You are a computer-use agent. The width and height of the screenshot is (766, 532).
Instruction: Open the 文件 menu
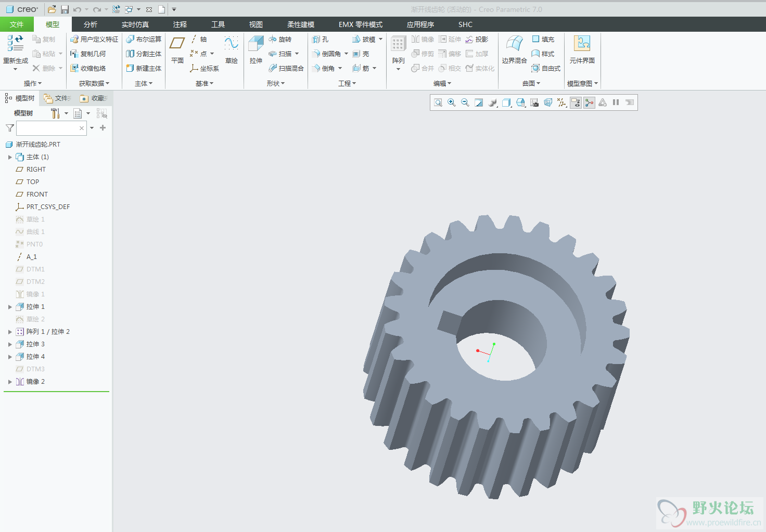click(x=17, y=24)
